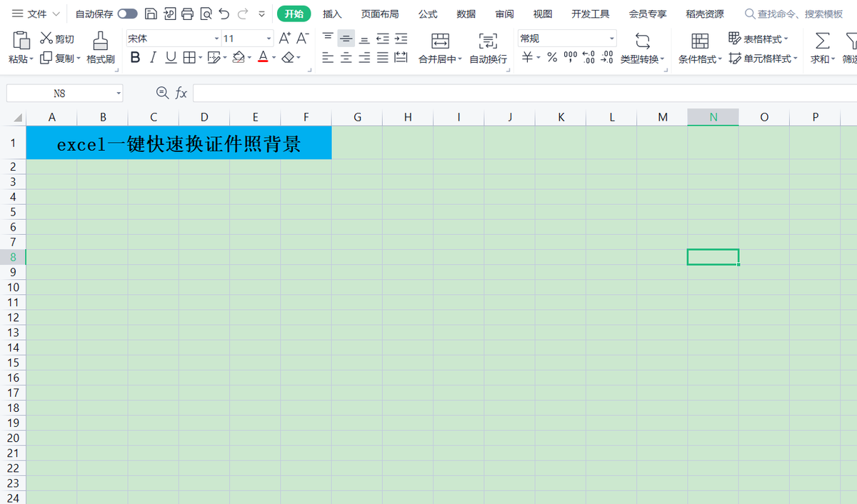Click the Format Painter (格式刷) brush
The height and width of the screenshot is (504, 857).
point(101,47)
